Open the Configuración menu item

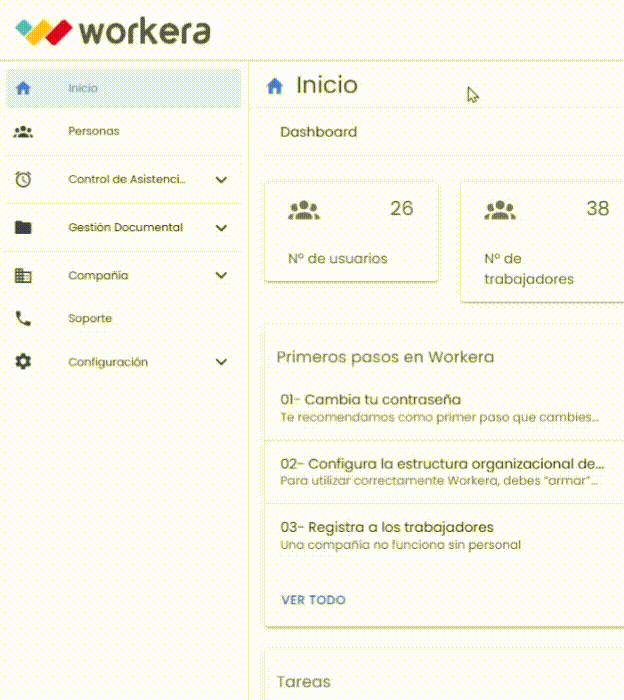click(x=124, y=362)
